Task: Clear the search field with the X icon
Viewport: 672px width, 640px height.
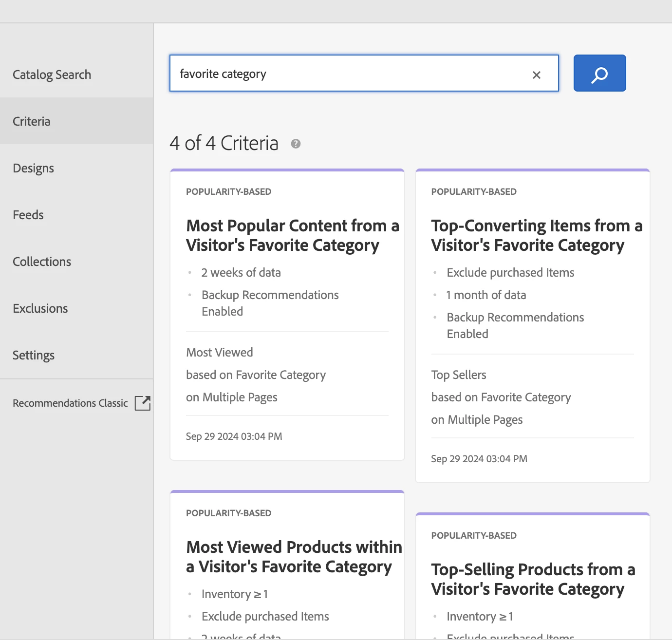Action: click(x=537, y=75)
